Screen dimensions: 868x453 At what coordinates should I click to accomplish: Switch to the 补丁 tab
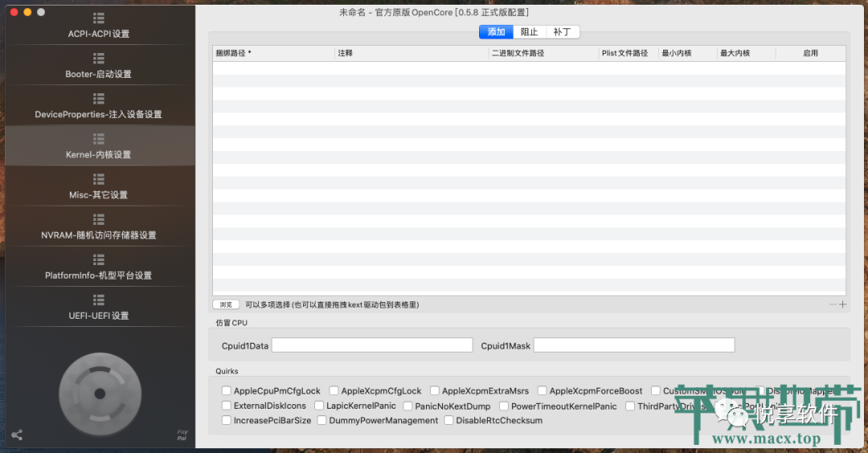(563, 32)
